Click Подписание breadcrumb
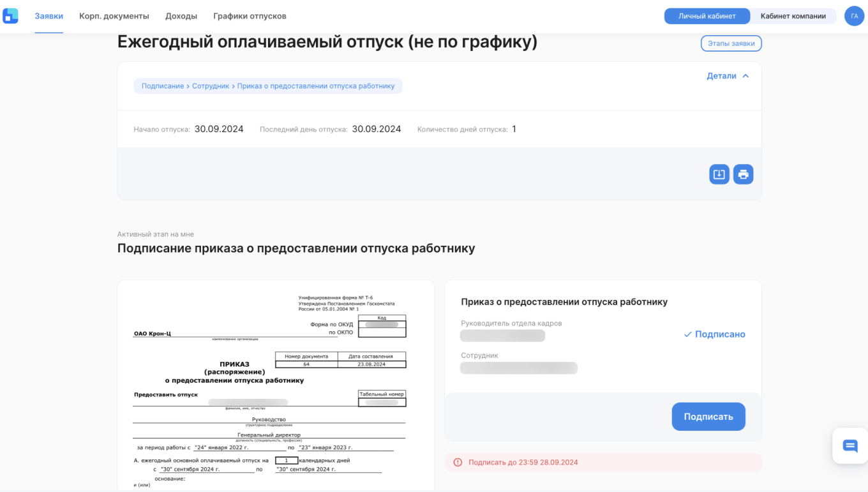Screen dimensions: 868x492 [163, 86]
